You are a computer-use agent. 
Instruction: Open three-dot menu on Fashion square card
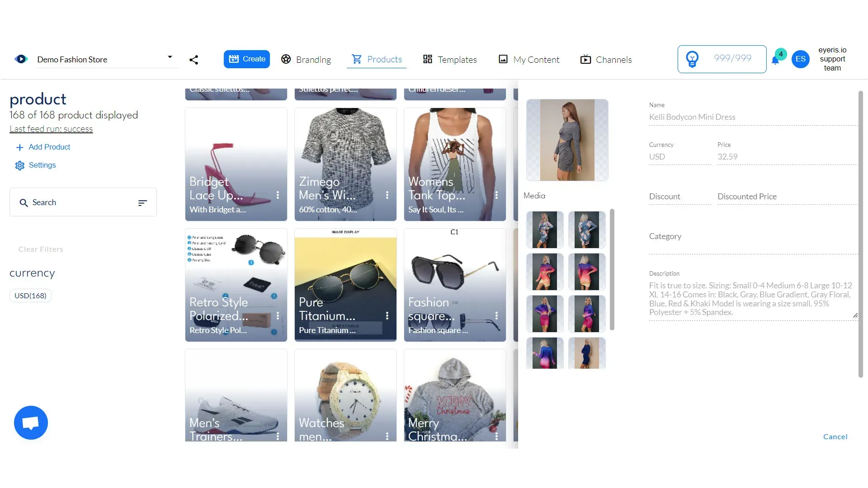pos(496,315)
